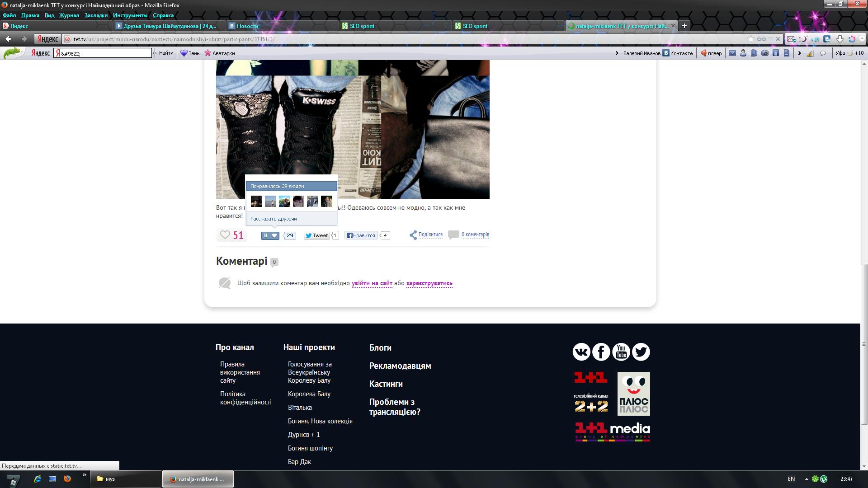
Task: Open the VKontakte footer social icon
Action: [x=581, y=352]
